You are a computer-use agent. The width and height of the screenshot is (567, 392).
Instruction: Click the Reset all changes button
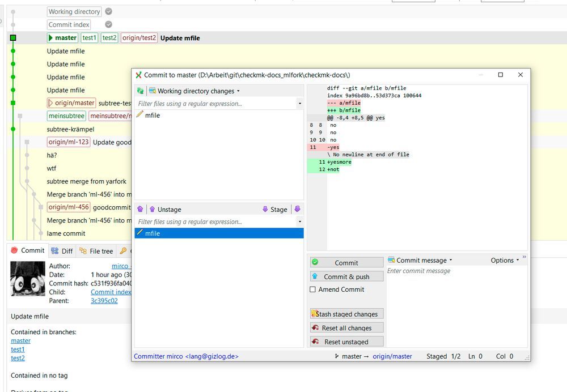pos(346,327)
